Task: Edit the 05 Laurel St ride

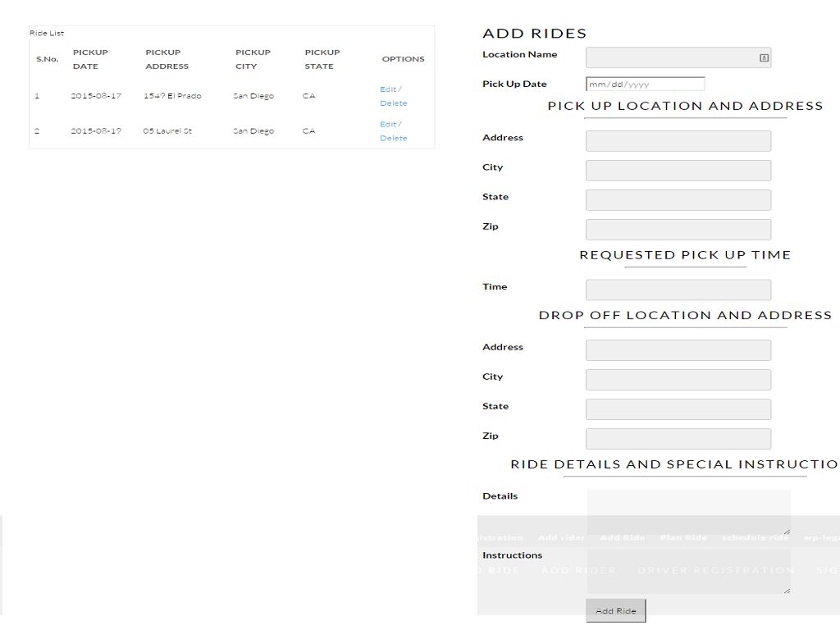Action: (x=388, y=124)
